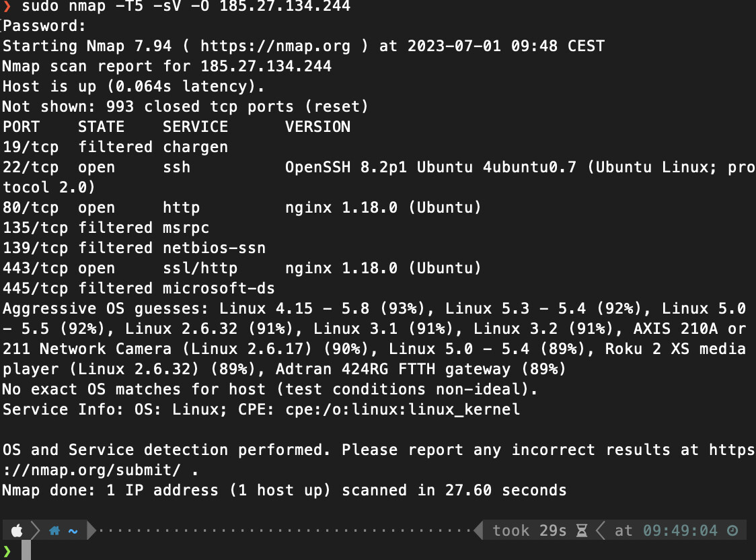This screenshot has width=756, height=560.
Task: Click the blue home directory icon
Action: (55, 531)
